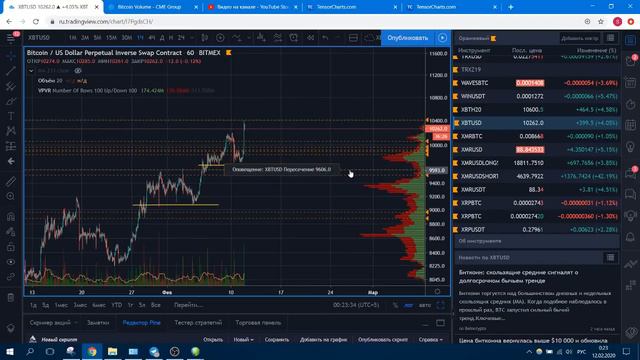Screen dimensions: 640x360
Task: Click the blue Опубликовать publish button
Action: (407, 38)
